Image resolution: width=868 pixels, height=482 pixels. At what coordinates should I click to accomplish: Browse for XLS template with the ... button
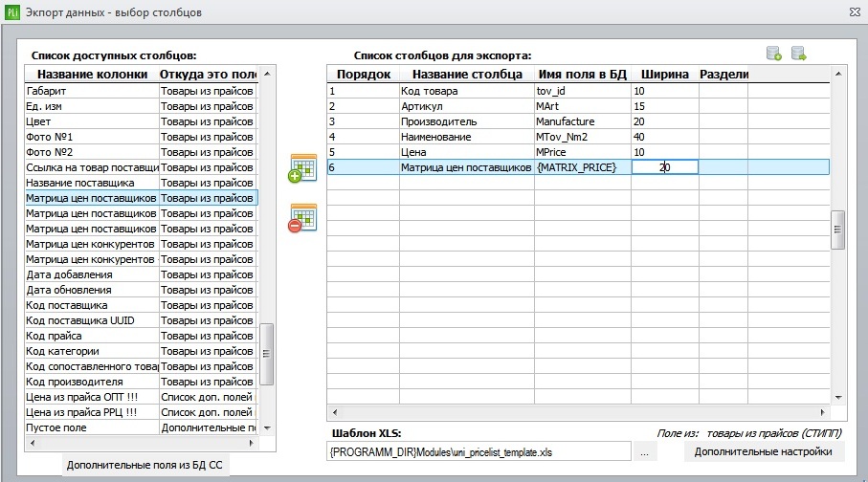(x=644, y=452)
